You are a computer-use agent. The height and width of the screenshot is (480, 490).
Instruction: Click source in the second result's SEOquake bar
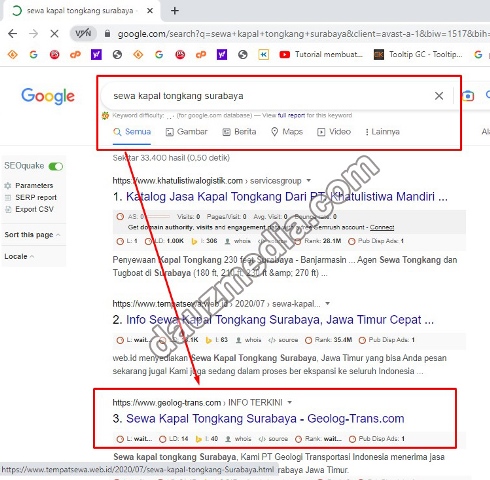pos(283,340)
